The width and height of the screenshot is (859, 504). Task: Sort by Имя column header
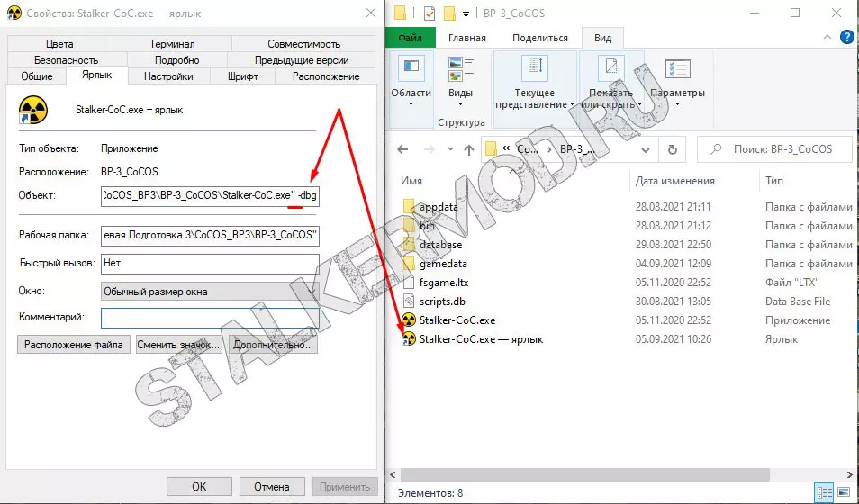click(x=411, y=181)
